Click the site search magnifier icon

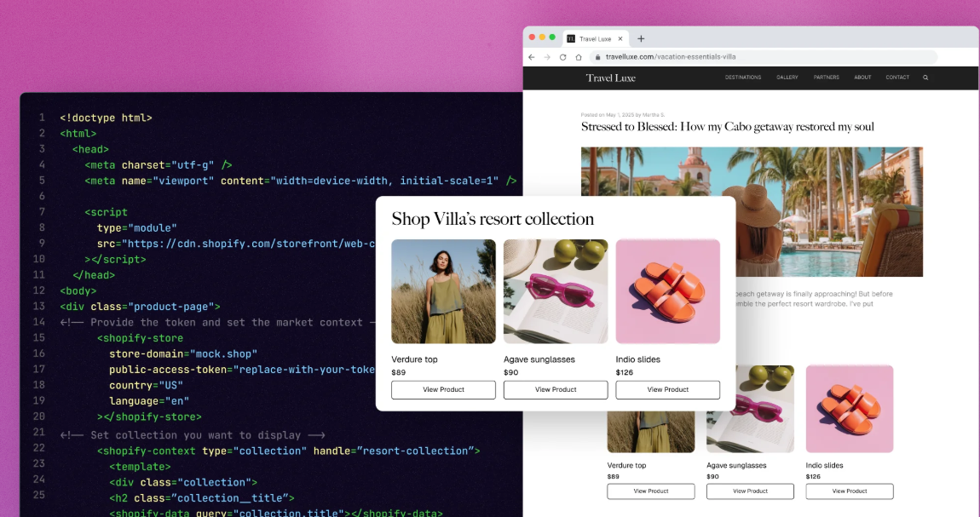(x=925, y=78)
